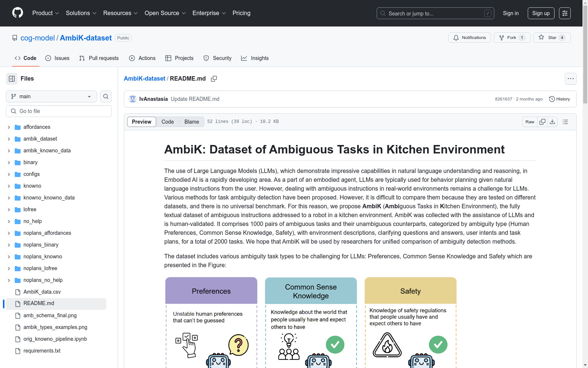Expand the Open Source menu
Screen dimensions: 588x368
[x=165, y=13]
